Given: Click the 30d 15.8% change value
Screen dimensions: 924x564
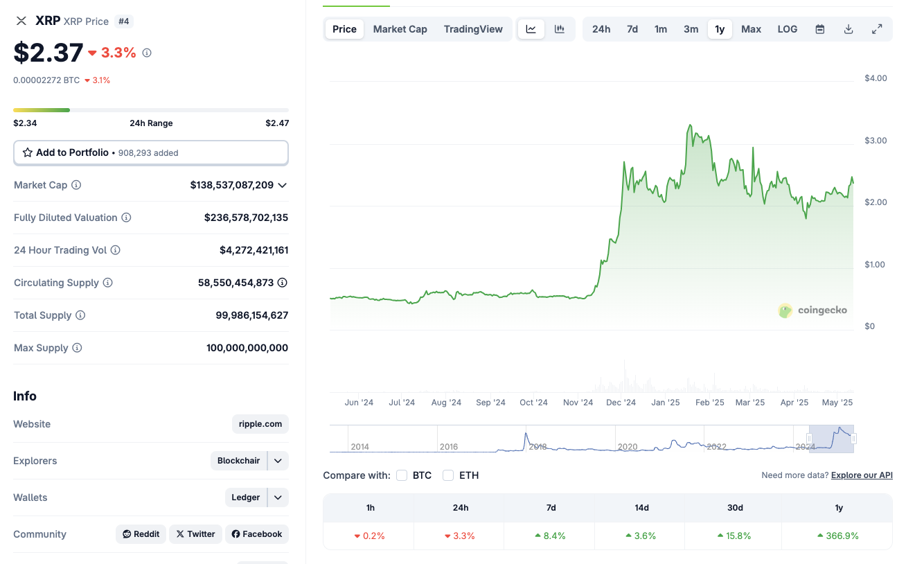Looking at the screenshot, I should (x=734, y=536).
